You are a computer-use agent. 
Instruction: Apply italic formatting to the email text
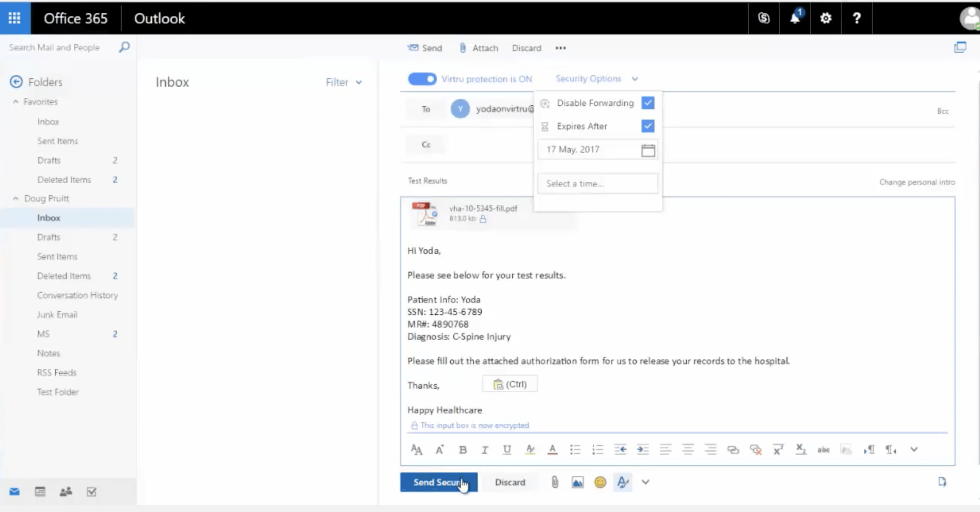pos(485,450)
